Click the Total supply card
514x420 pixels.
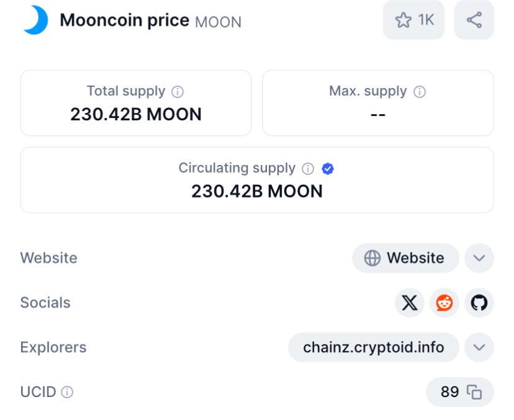136,103
